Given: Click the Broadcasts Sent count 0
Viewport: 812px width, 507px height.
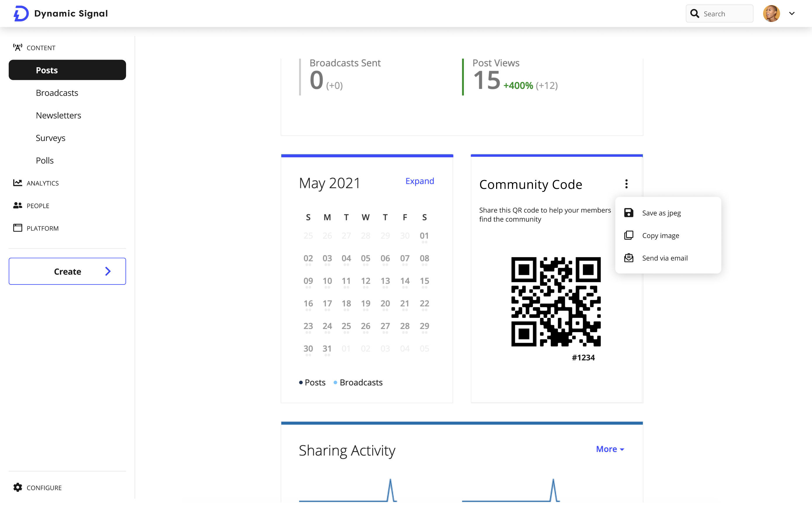Looking at the screenshot, I should (316, 80).
